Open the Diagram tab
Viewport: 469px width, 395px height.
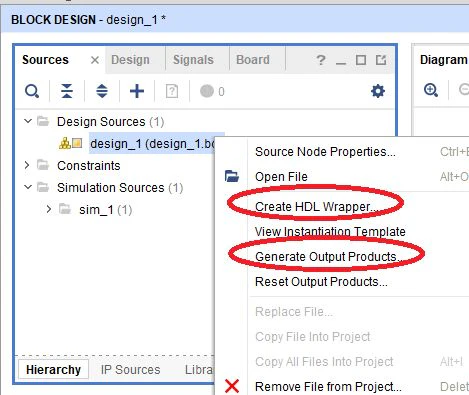pyautogui.click(x=443, y=60)
